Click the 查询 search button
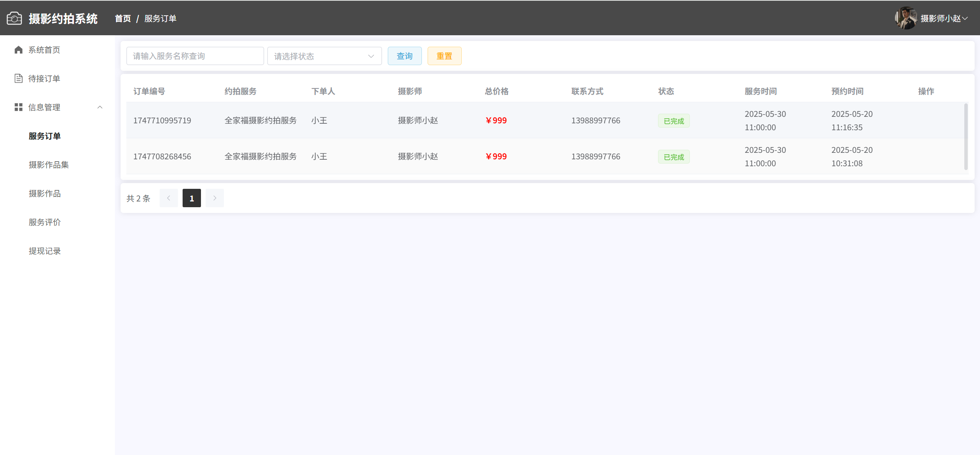Image resolution: width=980 pixels, height=455 pixels. pos(404,56)
